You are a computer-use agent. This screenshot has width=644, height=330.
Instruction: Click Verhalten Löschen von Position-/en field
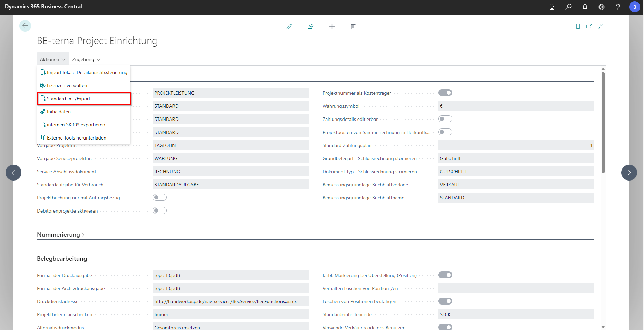tap(516, 288)
